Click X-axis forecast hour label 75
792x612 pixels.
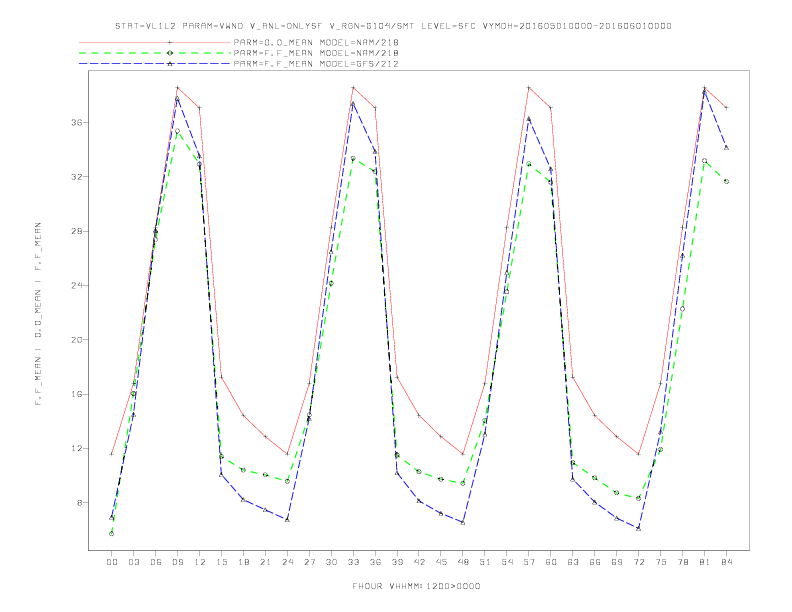661,562
